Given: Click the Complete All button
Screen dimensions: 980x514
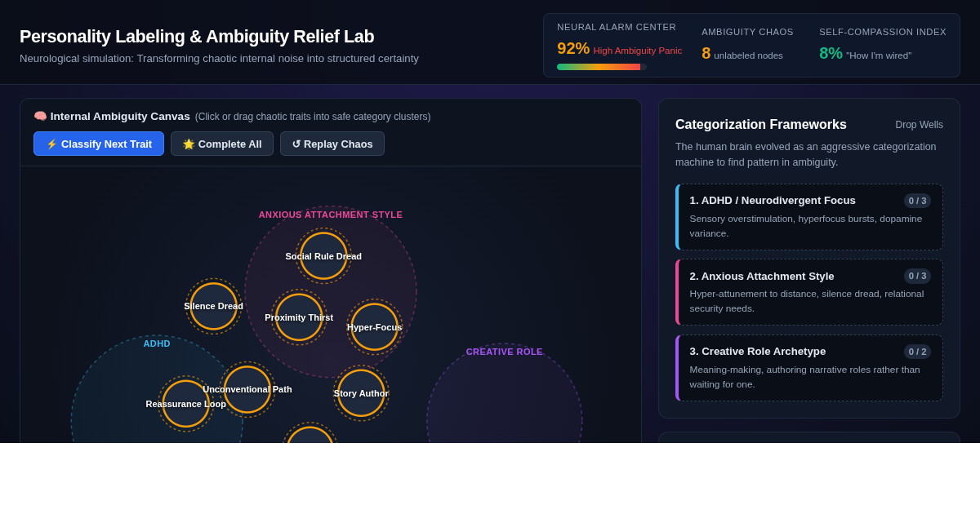Looking at the screenshot, I should (222, 144).
